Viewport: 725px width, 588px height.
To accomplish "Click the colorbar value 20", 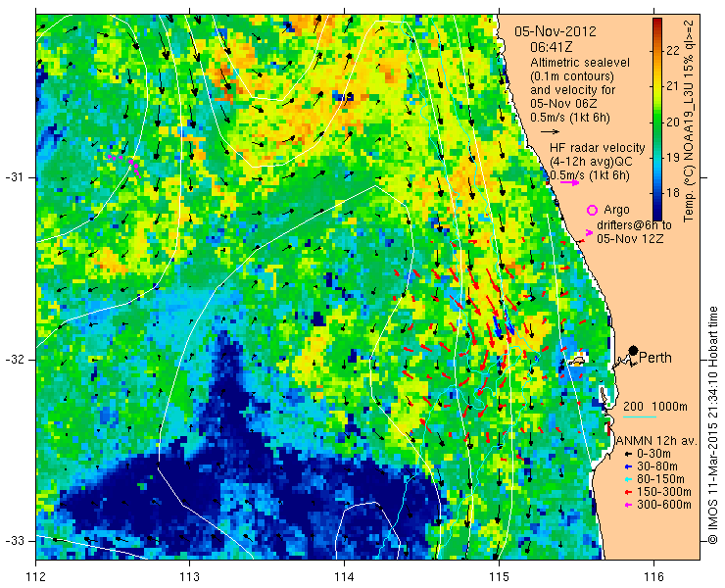I will click(673, 122).
